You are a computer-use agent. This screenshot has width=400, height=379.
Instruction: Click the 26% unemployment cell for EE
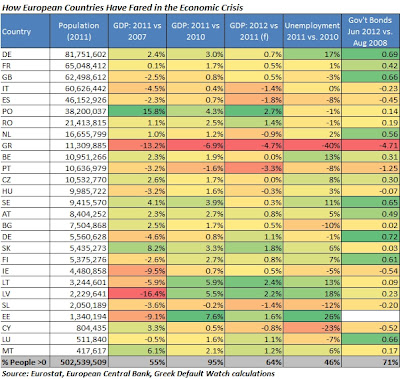pos(312,316)
